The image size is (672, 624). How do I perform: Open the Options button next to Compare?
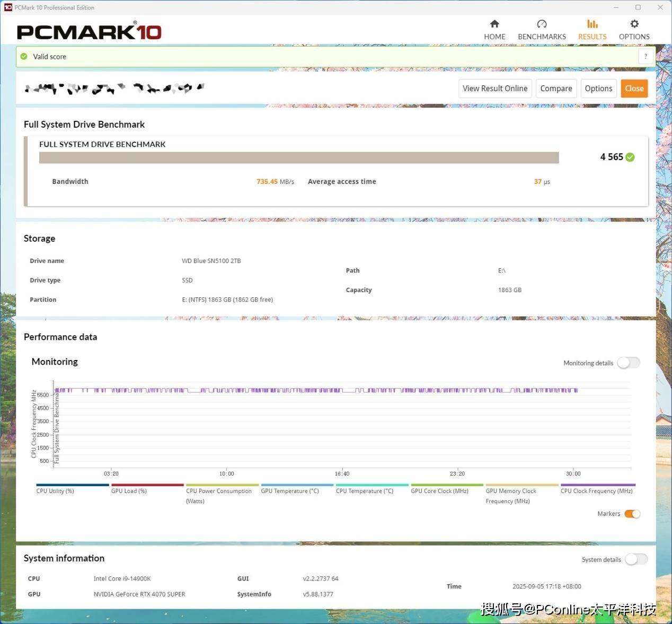pyautogui.click(x=598, y=89)
